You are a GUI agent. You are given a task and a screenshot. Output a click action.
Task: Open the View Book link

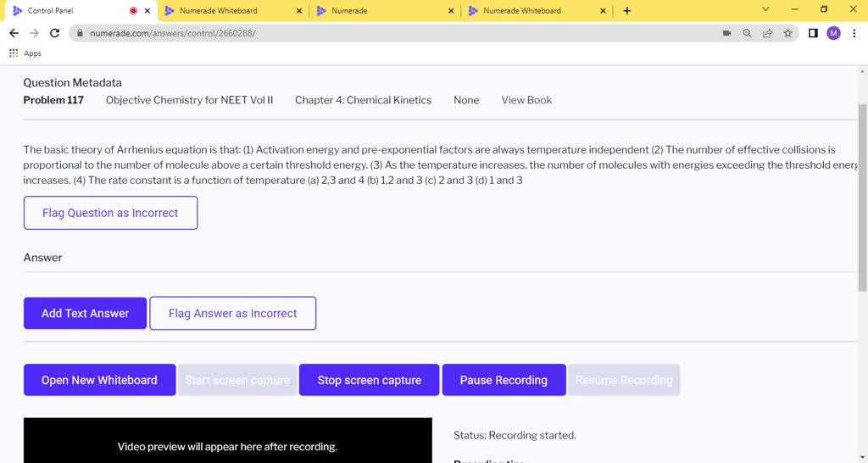[x=526, y=100]
